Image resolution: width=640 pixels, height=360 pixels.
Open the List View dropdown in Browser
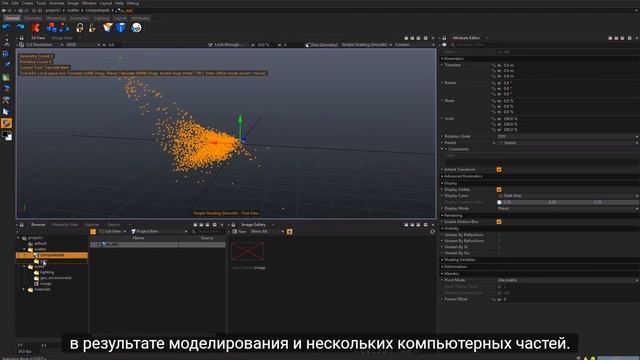click(x=113, y=231)
